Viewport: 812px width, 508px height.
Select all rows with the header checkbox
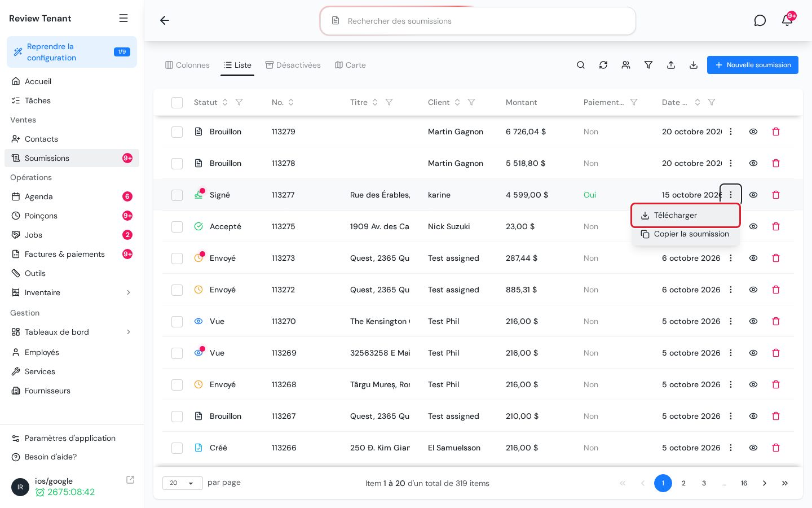tap(177, 103)
